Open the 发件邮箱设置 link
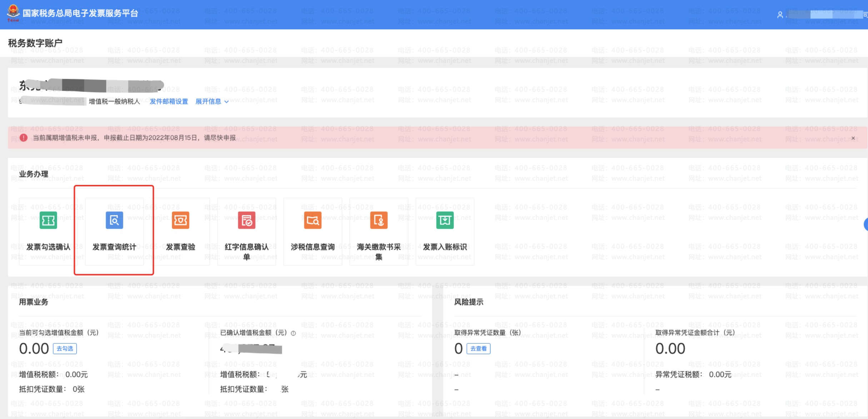The image size is (868, 419). point(169,101)
